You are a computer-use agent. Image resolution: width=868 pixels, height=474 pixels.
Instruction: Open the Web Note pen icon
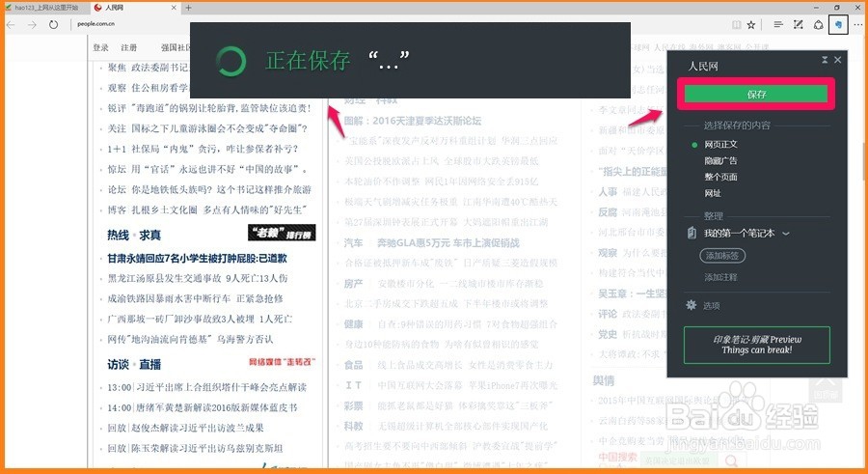pos(798,25)
